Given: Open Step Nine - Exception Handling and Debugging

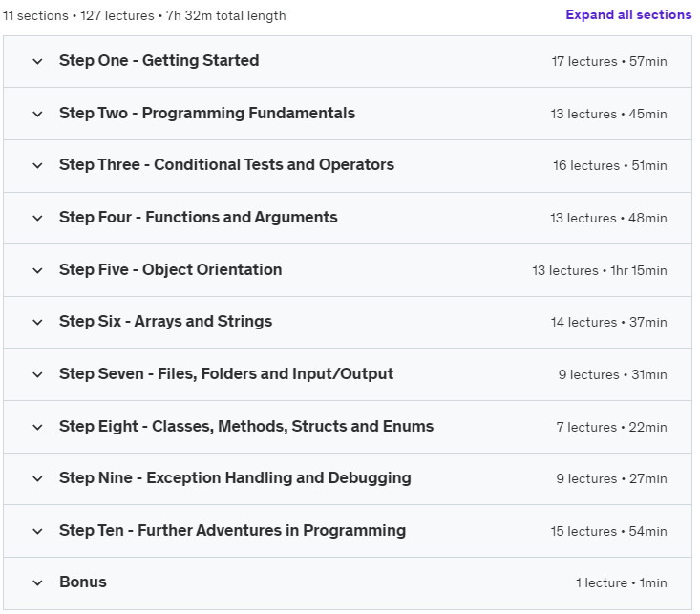Looking at the screenshot, I should pos(235,477).
